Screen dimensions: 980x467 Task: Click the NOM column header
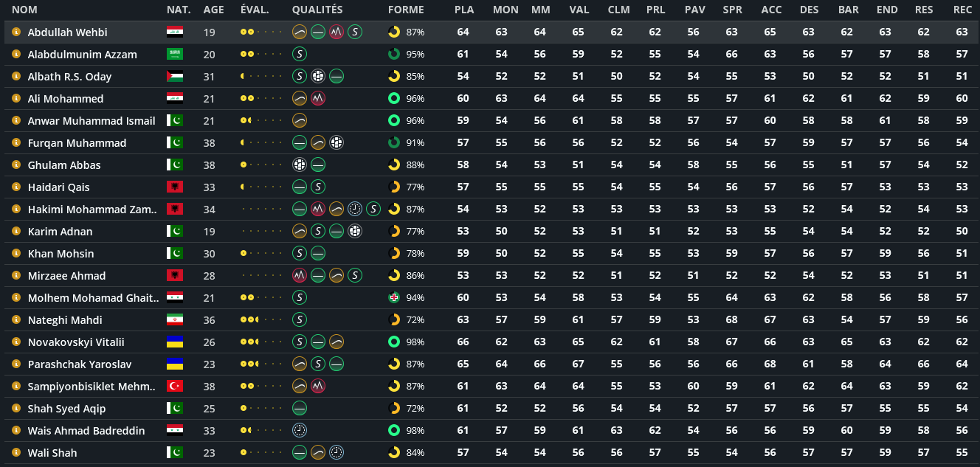pyautogui.click(x=24, y=10)
